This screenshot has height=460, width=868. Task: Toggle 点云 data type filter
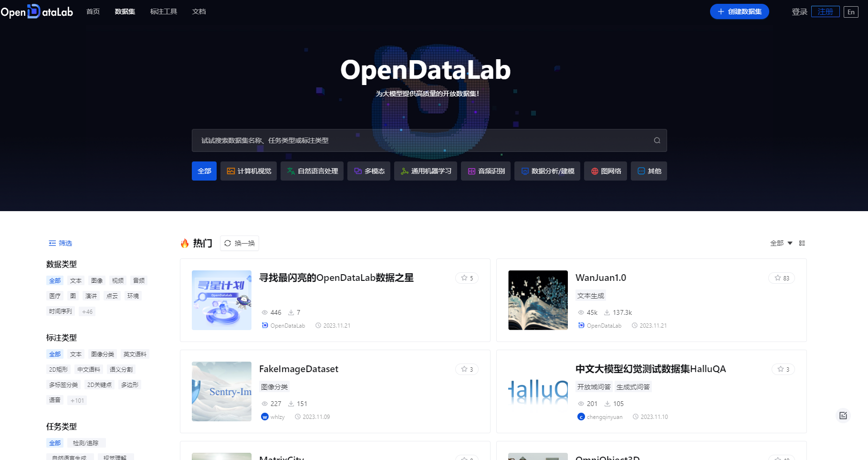click(x=112, y=296)
